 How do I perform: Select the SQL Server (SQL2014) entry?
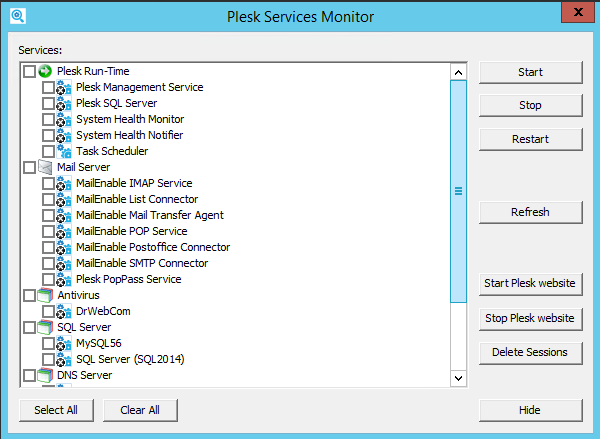click(130, 359)
